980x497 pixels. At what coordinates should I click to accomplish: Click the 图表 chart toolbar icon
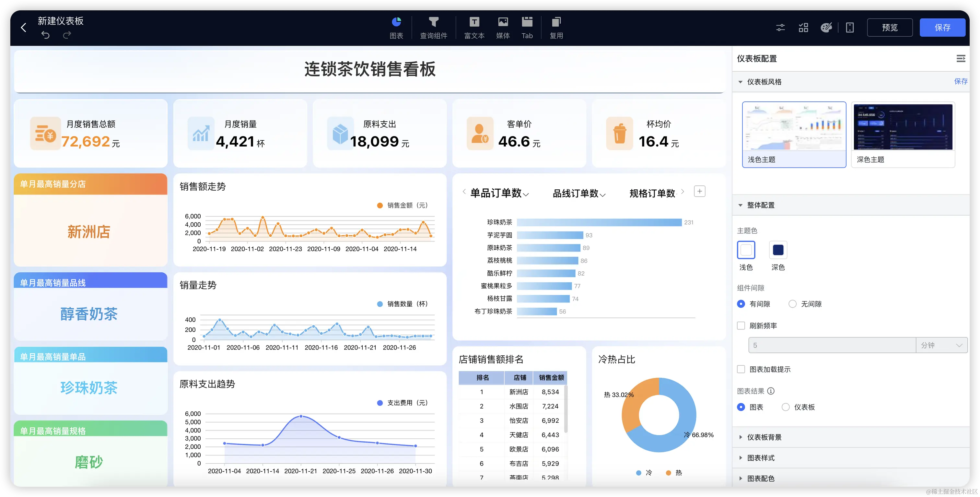[x=396, y=22]
